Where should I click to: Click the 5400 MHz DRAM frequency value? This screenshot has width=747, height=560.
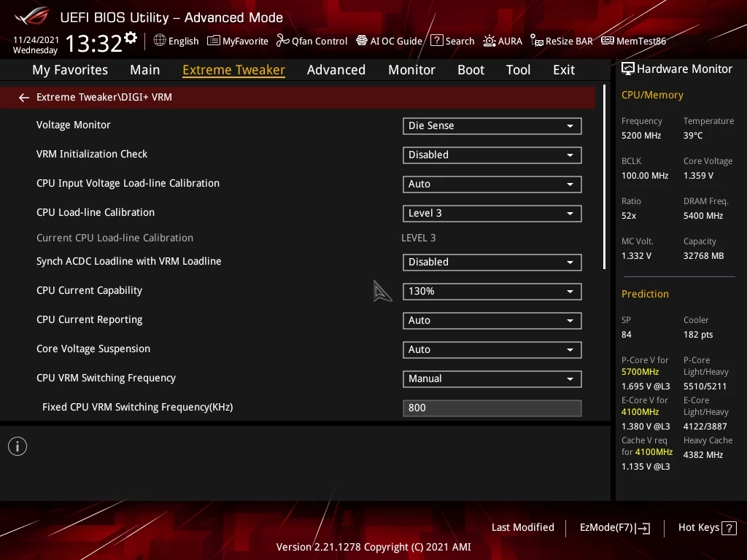(703, 215)
